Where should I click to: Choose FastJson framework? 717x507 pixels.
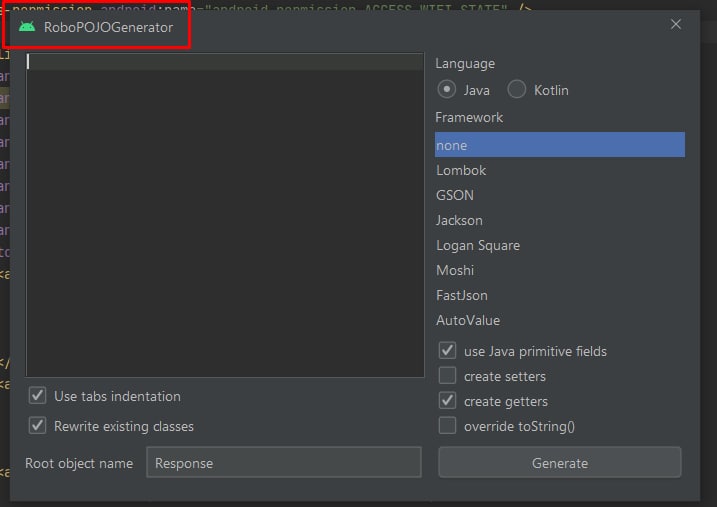tap(560, 295)
